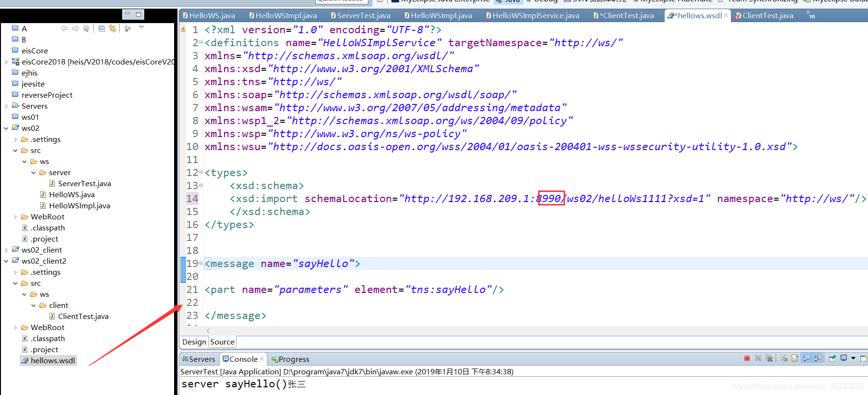The height and width of the screenshot is (395, 868).
Task: Clear the Console output
Action: pyautogui.click(x=784, y=358)
